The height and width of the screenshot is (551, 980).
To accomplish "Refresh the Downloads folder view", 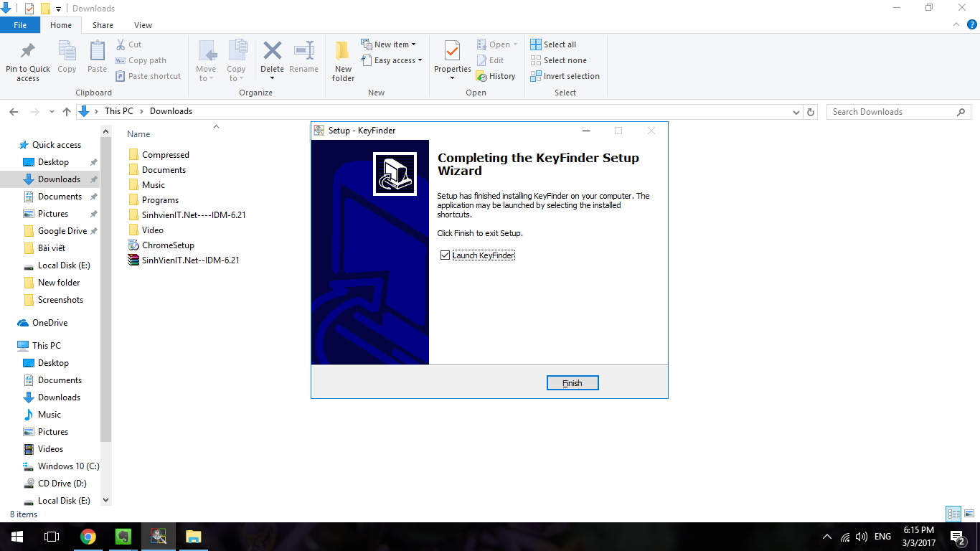I will coord(811,112).
